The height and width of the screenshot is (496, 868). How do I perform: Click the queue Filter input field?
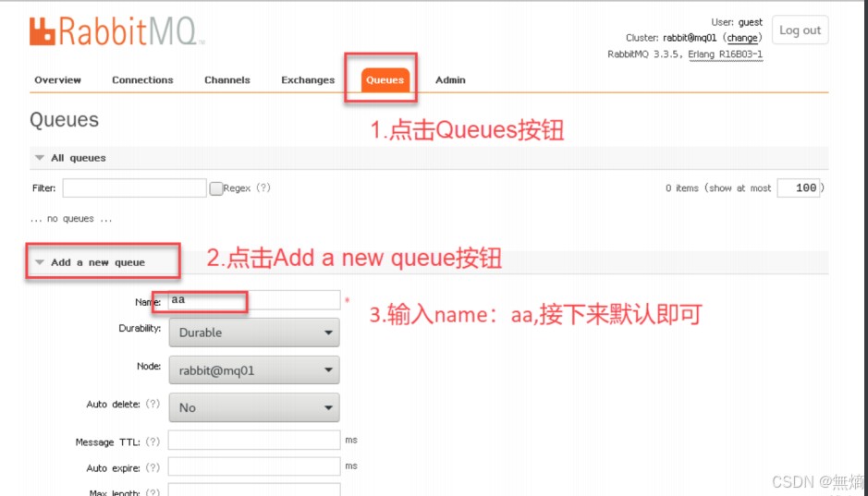(135, 188)
